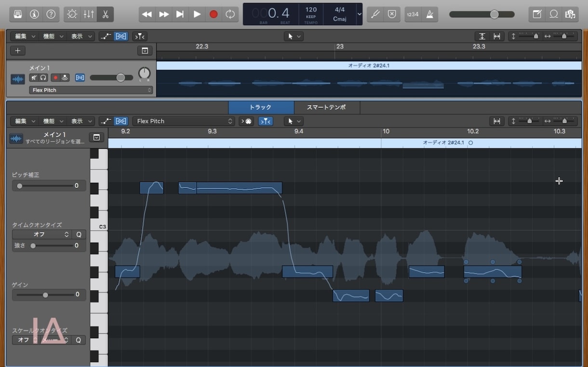Open tracks area 機能 menu
This screenshot has height=367, width=588.
(53, 36)
